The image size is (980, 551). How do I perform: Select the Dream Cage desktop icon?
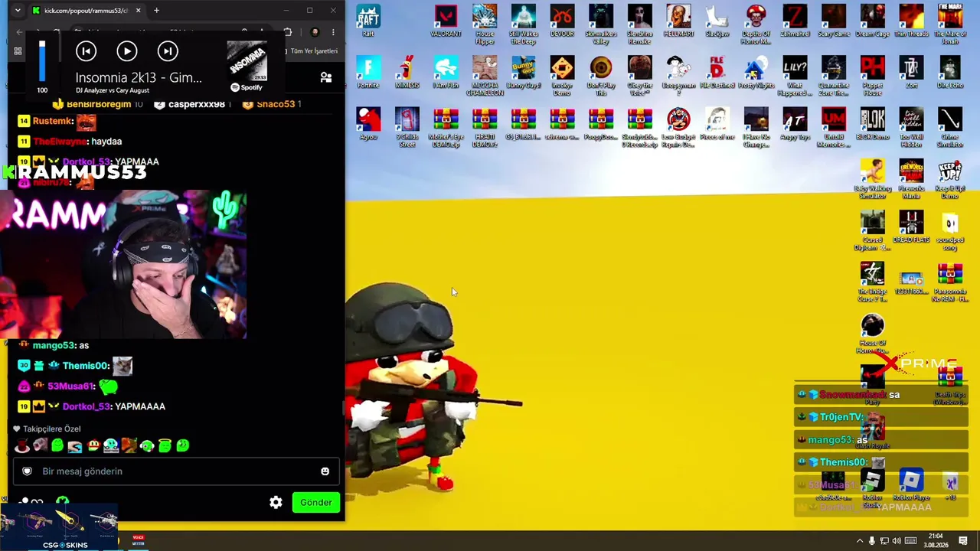tap(872, 21)
